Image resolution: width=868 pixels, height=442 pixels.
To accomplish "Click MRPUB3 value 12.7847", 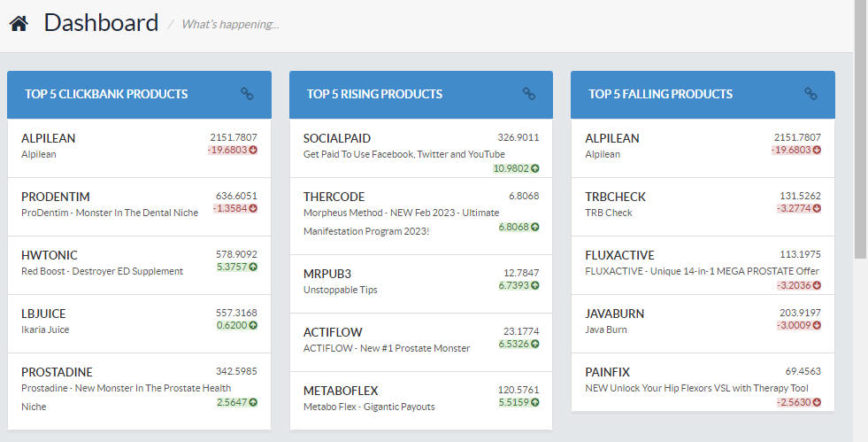I will click(x=521, y=273).
